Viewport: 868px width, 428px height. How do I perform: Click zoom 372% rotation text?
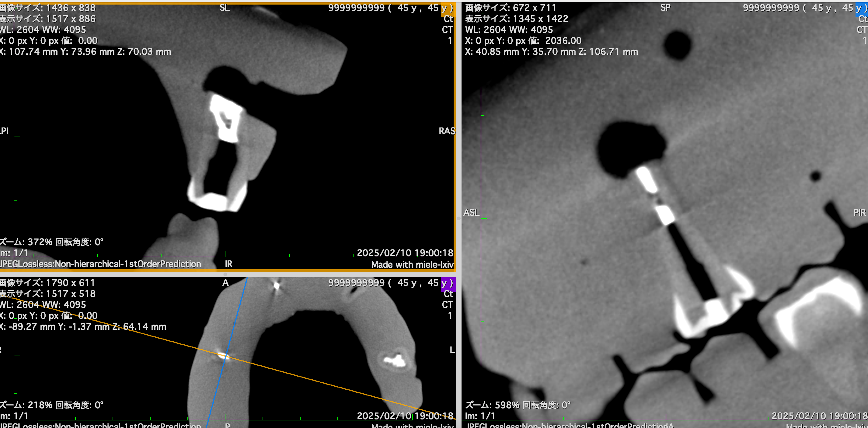point(51,242)
